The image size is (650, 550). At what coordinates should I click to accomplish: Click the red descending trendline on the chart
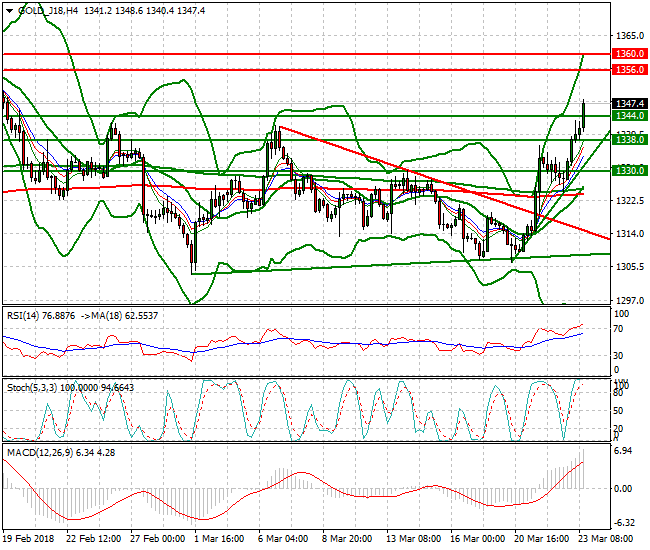[445, 183]
